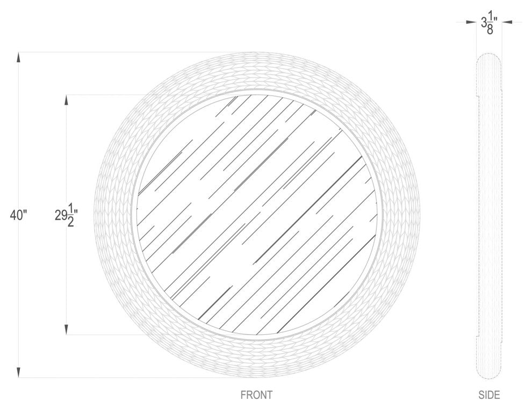Click the top arrowhead of the 40" dimension
Screen dimensions: 532x409
coord(19,56)
